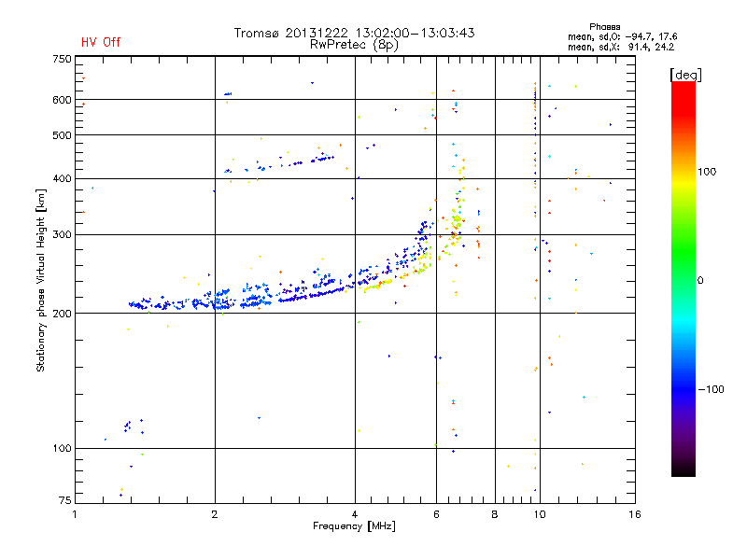This screenshot has height=560, width=747.
Task: Click the y-axis tick label '200'
Action: click(x=62, y=314)
